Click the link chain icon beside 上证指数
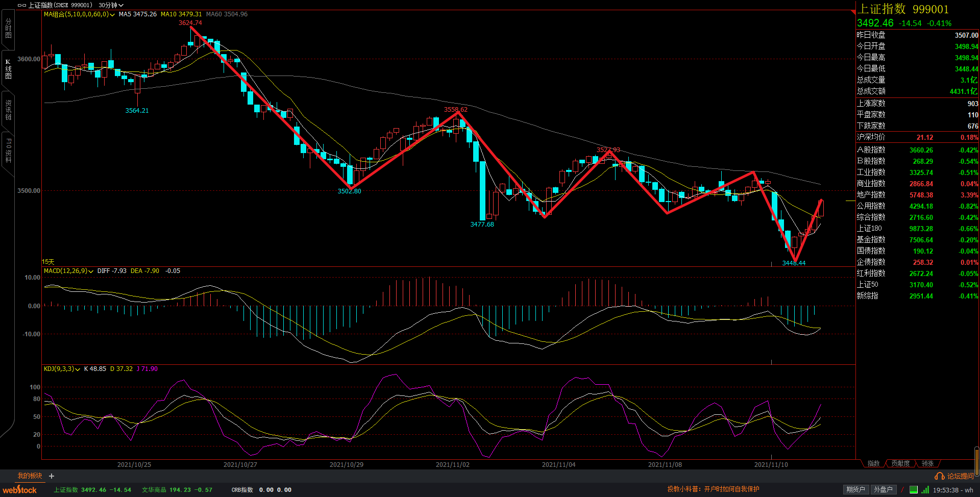 point(21,5)
